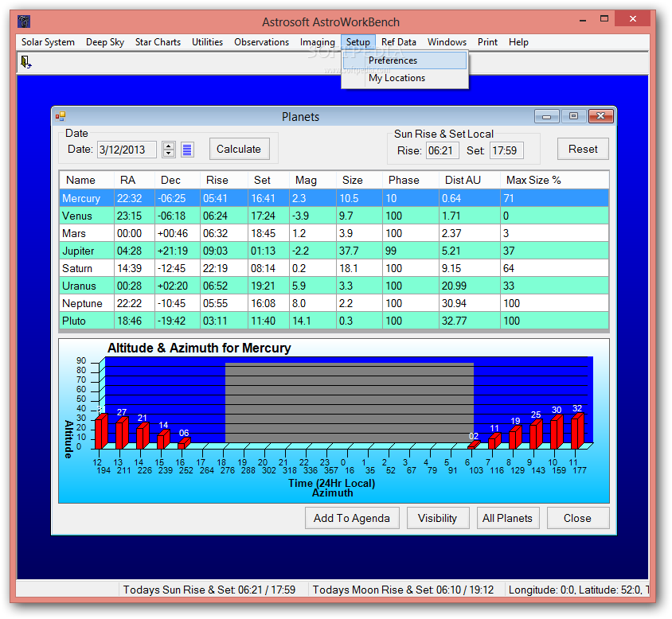Open the Ref Data menu
This screenshot has width=672, height=619.
tap(399, 42)
